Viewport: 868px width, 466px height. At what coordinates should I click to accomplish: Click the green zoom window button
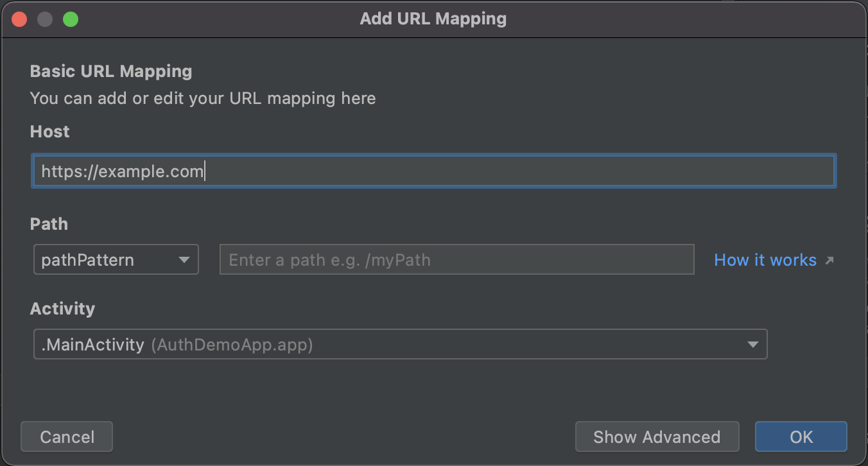pos(71,19)
